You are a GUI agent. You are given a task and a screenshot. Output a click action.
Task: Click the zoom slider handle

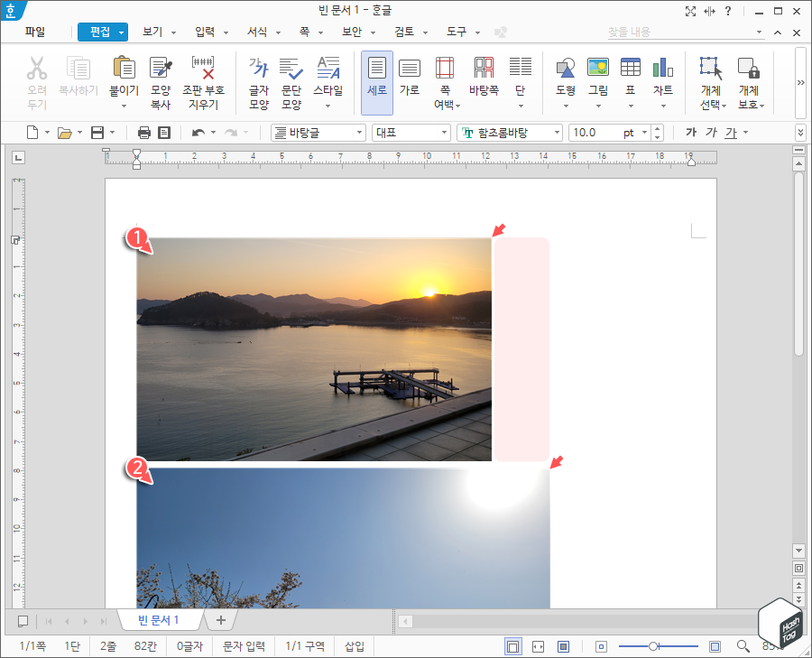[653, 646]
